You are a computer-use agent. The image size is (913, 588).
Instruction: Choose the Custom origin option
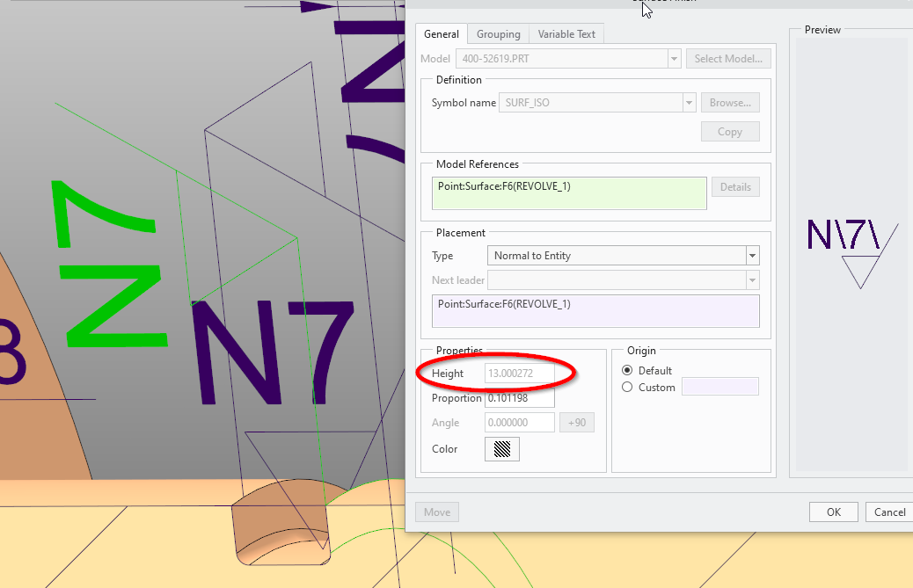(627, 387)
